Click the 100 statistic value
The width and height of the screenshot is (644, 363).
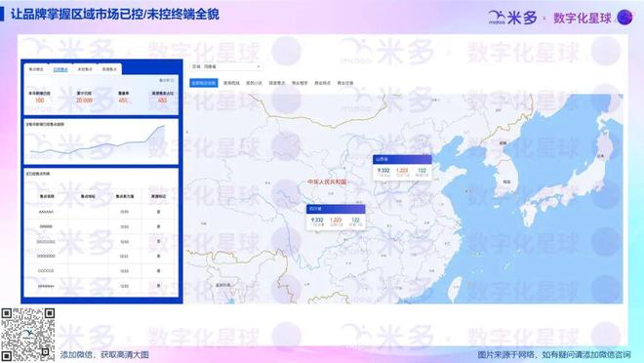[x=40, y=101]
